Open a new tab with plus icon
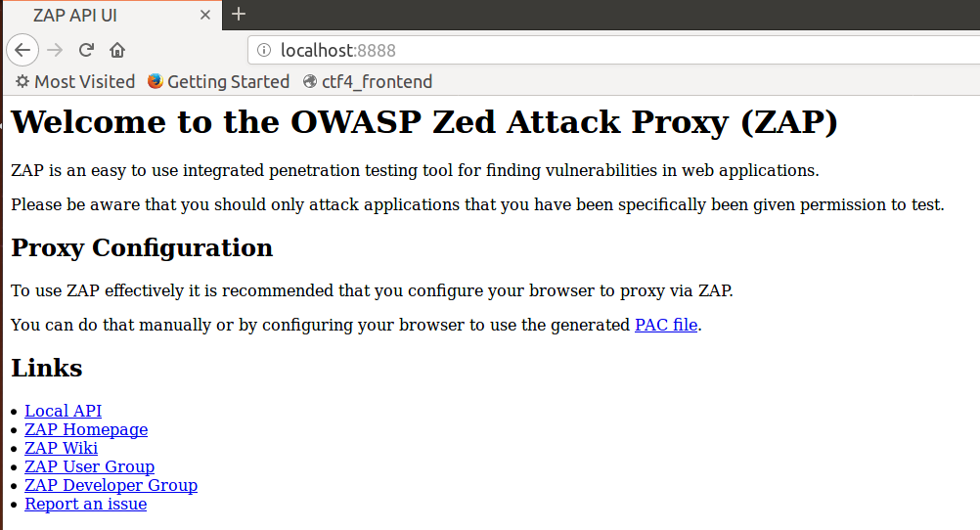The image size is (980, 530). 239,14
